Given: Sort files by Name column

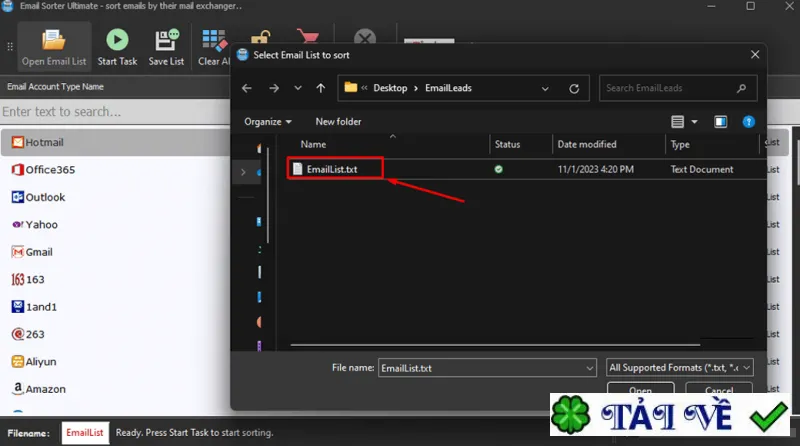Looking at the screenshot, I should point(313,144).
